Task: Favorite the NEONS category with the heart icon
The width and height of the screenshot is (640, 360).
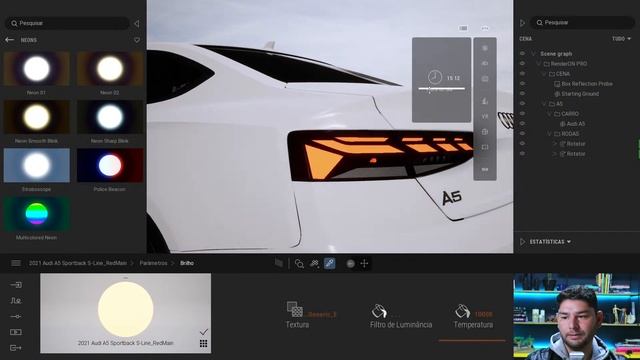Action: (137, 40)
